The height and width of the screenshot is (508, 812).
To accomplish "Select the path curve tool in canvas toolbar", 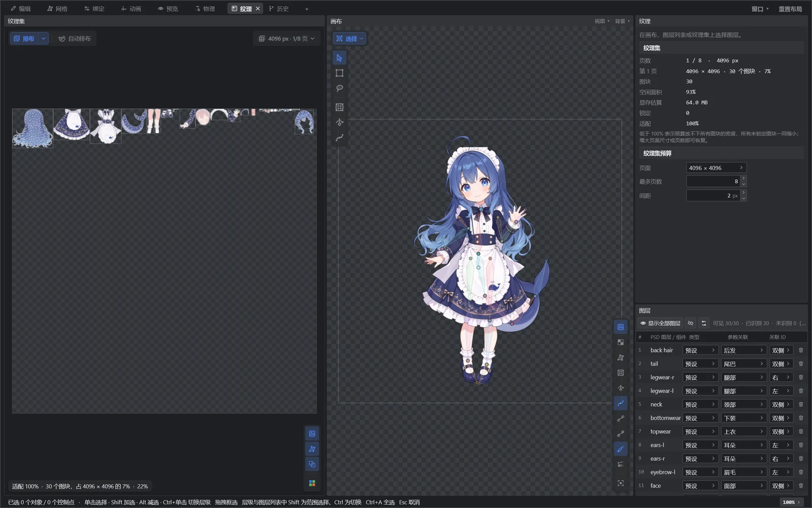I will click(340, 138).
